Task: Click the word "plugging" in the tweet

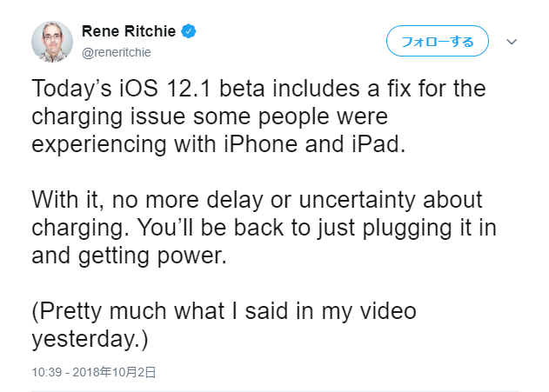Action: click(x=406, y=228)
